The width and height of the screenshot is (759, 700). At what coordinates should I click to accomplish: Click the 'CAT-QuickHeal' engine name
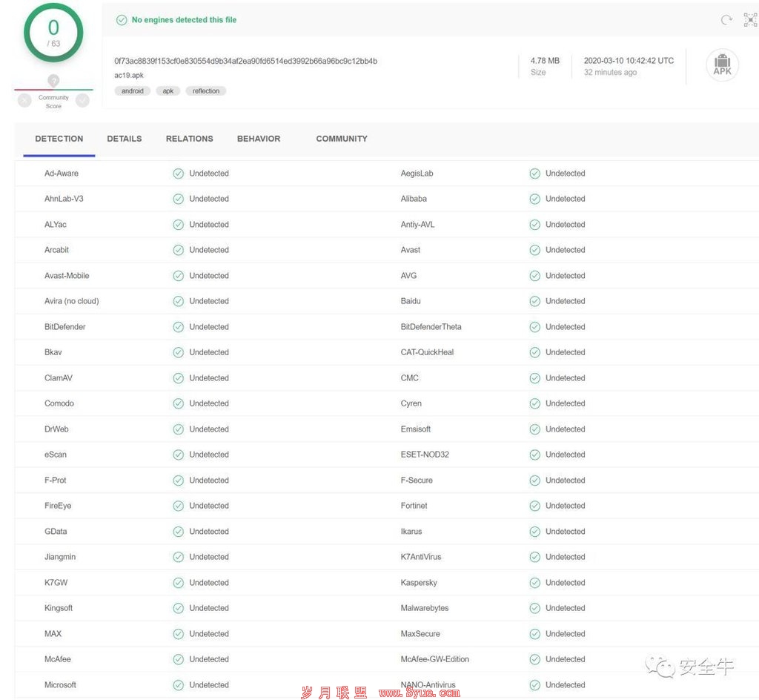coord(427,352)
